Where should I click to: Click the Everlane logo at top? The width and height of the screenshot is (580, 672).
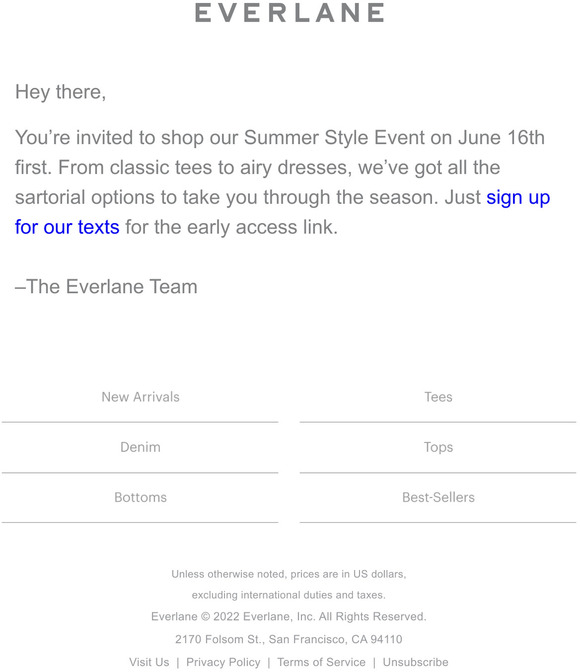pos(290,12)
